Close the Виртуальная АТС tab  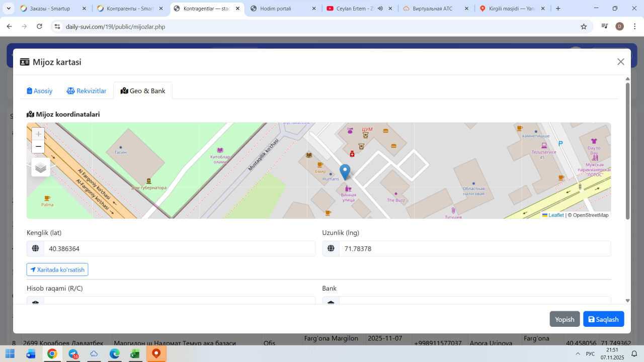pos(467,9)
